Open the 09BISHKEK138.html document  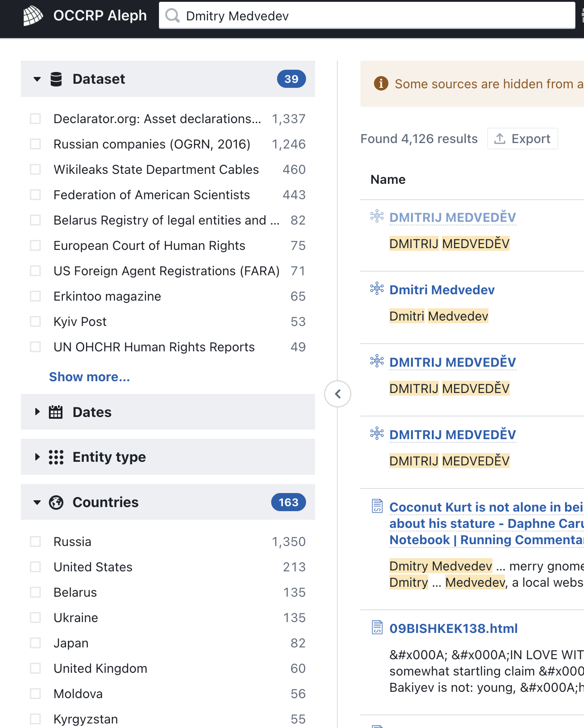pyautogui.click(x=453, y=628)
